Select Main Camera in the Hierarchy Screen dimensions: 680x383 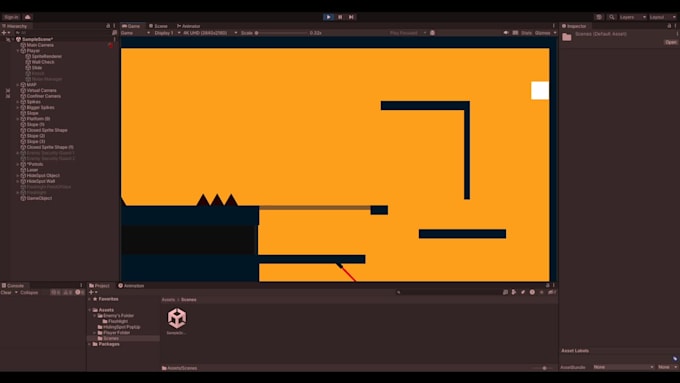click(x=40, y=45)
